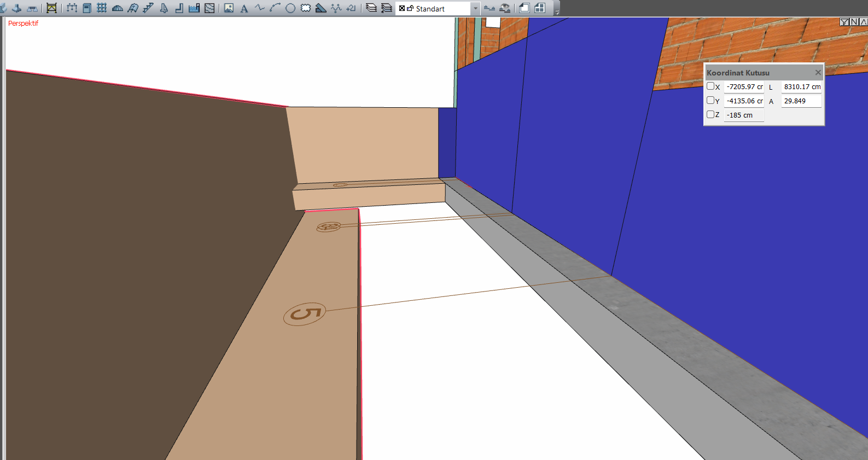Viewport: 868px width, 460px height.
Task: Select the revision cloud tool
Action: click(x=306, y=8)
